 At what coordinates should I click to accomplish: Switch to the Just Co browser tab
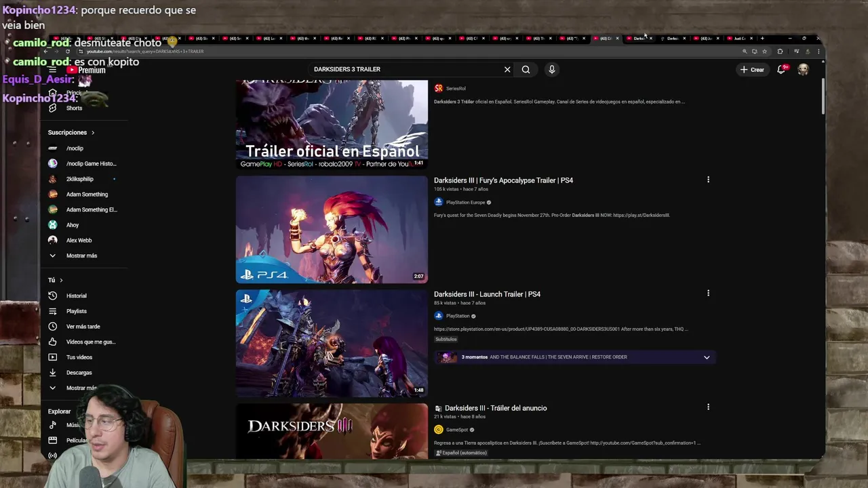[741, 39]
